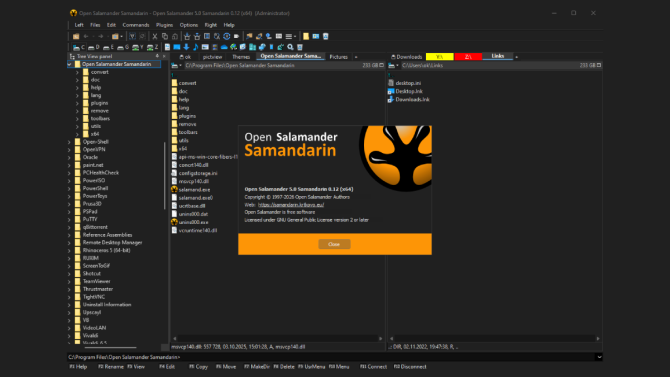Switch to the Downloads tab in the right panel
The height and width of the screenshot is (377, 670).
click(x=407, y=57)
